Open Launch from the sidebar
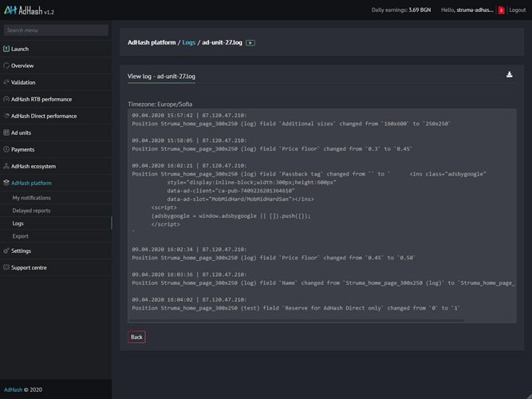 [20, 49]
